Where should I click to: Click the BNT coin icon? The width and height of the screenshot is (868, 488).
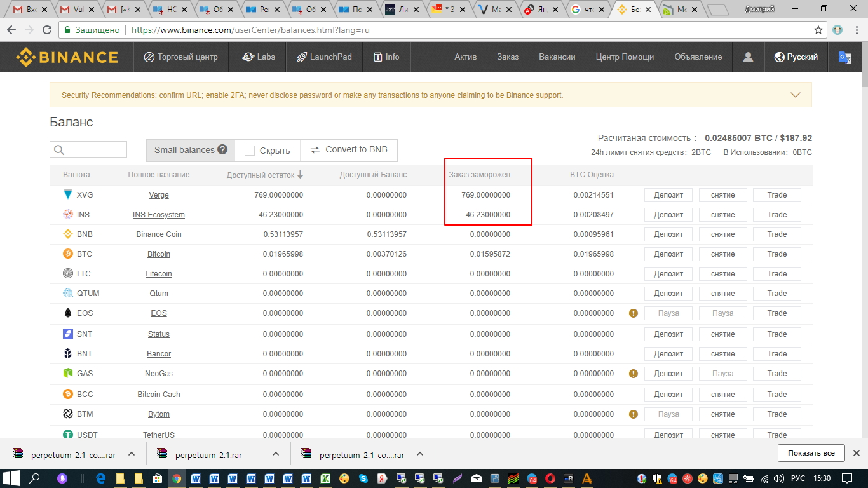pyautogui.click(x=68, y=354)
